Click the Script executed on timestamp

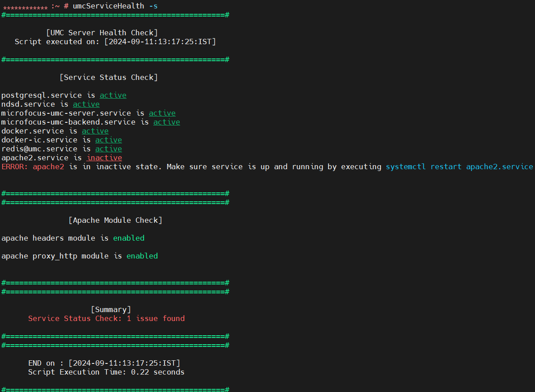(x=160, y=42)
